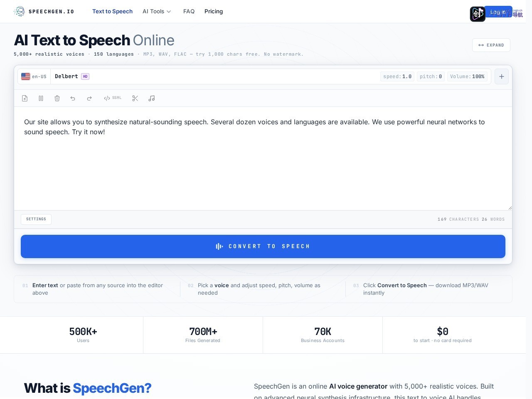
Task: Click the $0 to start statistic
Action: click(442, 335)
